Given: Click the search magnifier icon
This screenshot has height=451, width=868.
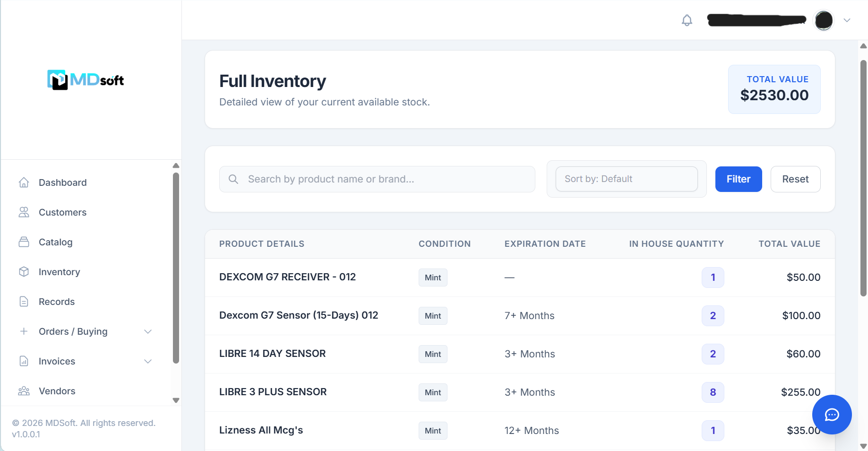Looking at the screenshot, I should click(x=233, y=179).
